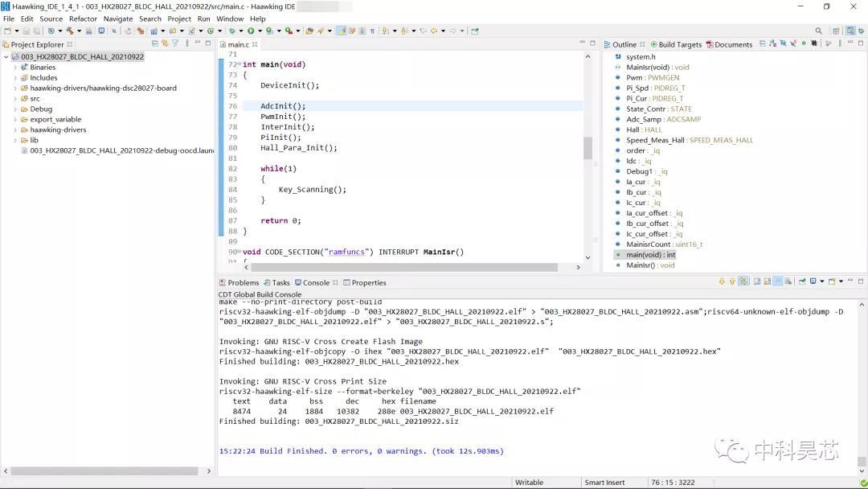868x489 pixels.
Task: Click the Save All toolbar icon
Action: [x=36, y=31]
